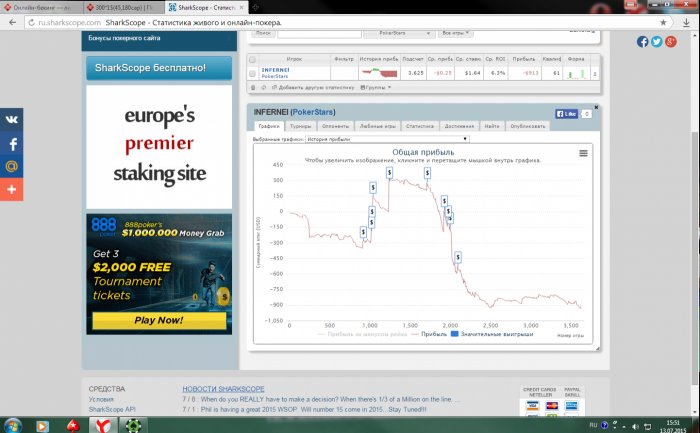Open the Yandex browser taskbar icon
Screen dimensions: 700x433
103,426
